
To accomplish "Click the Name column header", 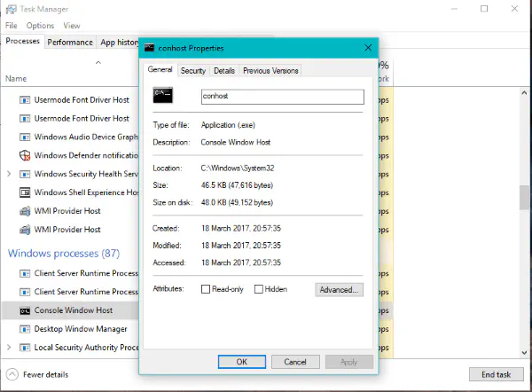I will pos(16,79).
